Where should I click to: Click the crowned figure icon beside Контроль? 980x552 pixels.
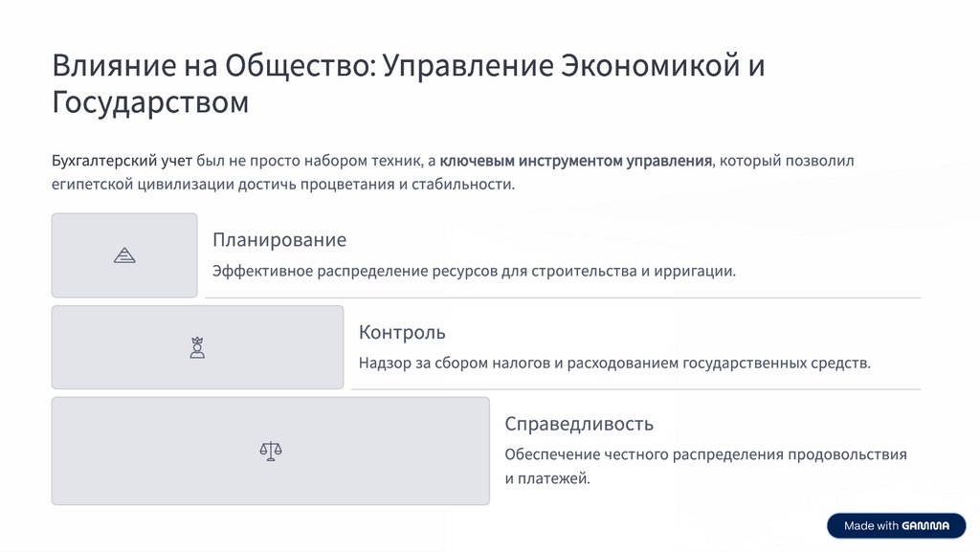click(197, 347)
